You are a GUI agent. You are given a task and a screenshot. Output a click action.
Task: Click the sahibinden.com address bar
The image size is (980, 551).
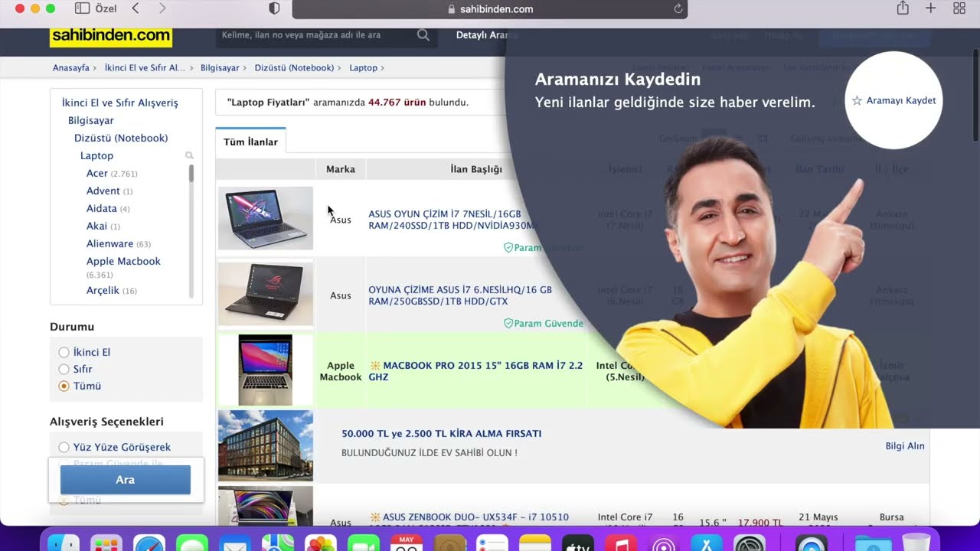(x=490, y=9)
